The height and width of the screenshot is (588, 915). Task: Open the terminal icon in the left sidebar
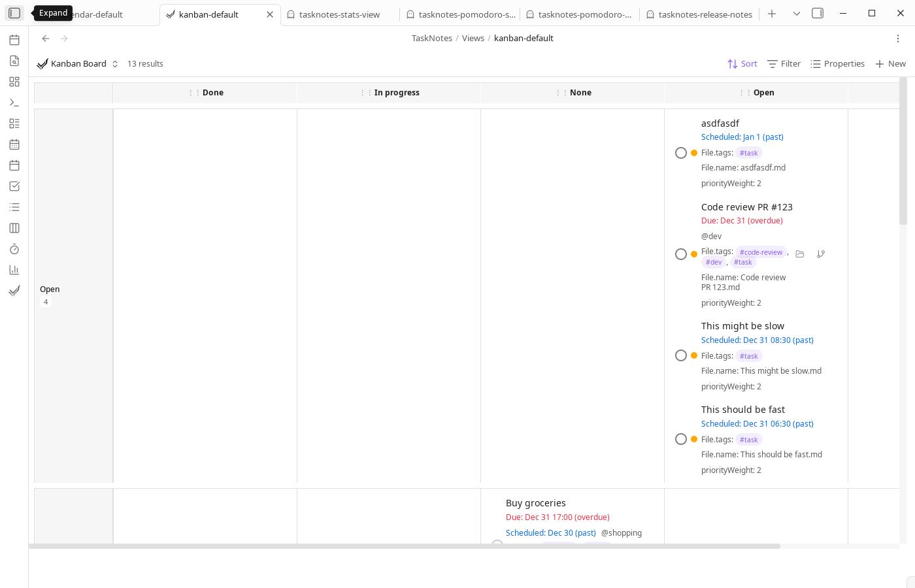[14, 103]
